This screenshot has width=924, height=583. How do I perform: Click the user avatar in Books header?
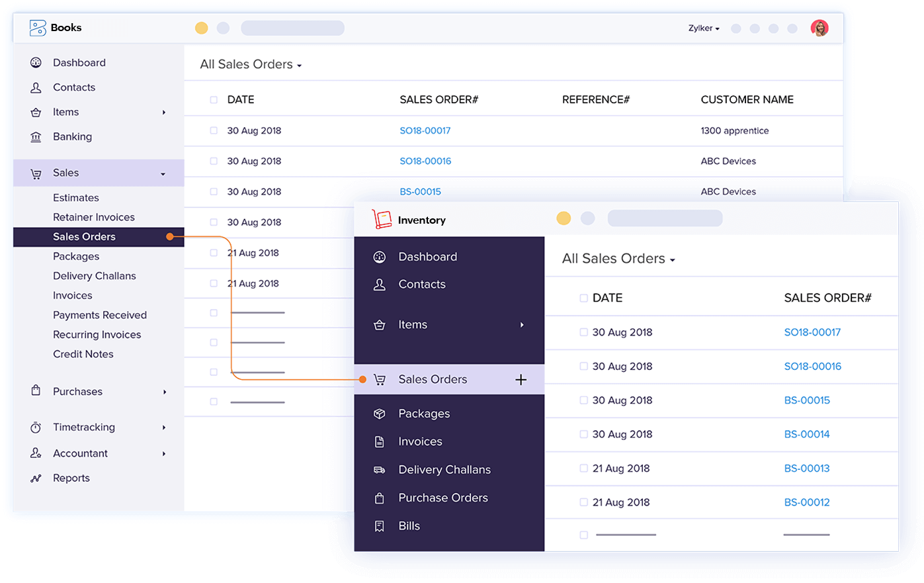pos(819,28)
